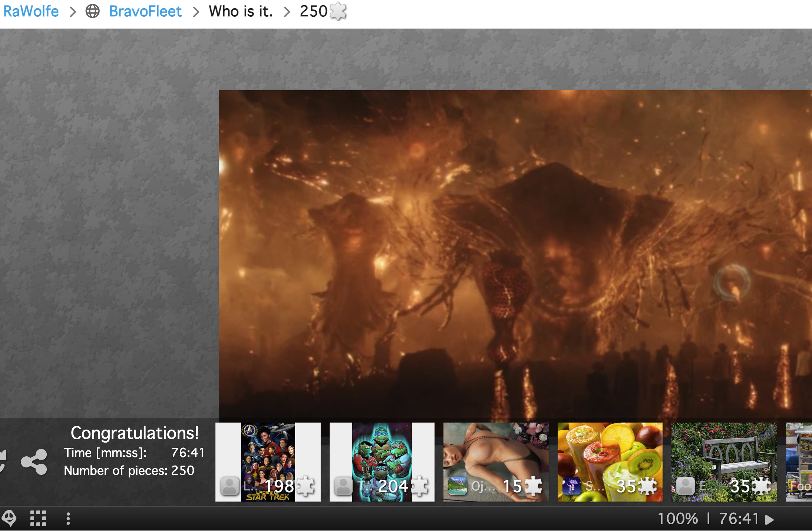Viewport: 812px width, 532px height.
Task: Open the three-dot more options menu
Action: pos(68,518)
